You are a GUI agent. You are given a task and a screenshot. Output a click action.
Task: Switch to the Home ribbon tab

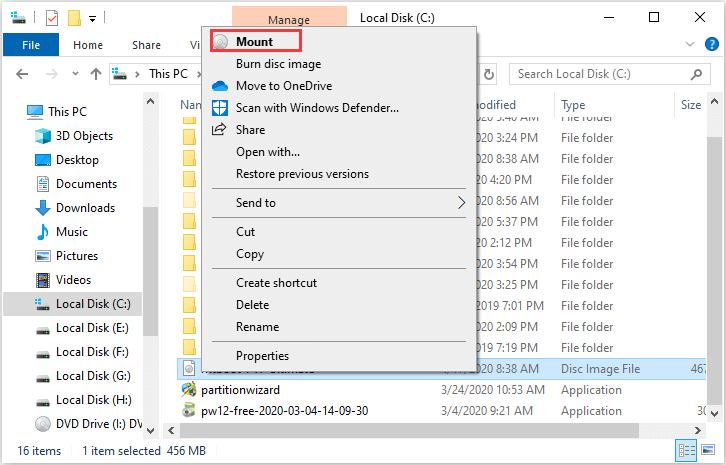[x=88, y=45]
